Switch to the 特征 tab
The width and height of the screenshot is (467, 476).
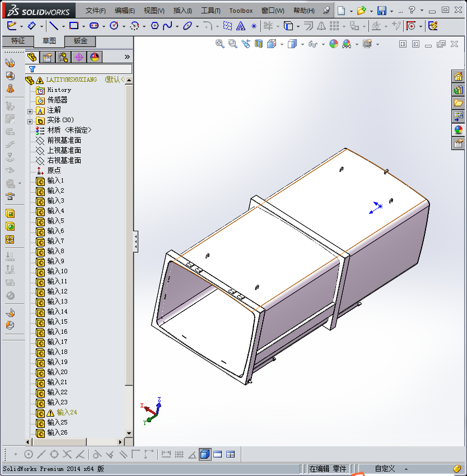tap(18, 41)
